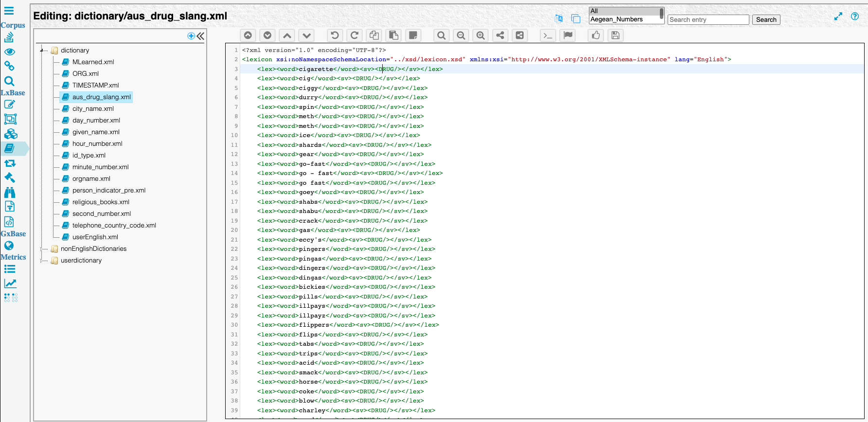This screenshot has height=422, width=868.
Task: Click the eye icon in Corpus sidebar
Action: point(9,52)
